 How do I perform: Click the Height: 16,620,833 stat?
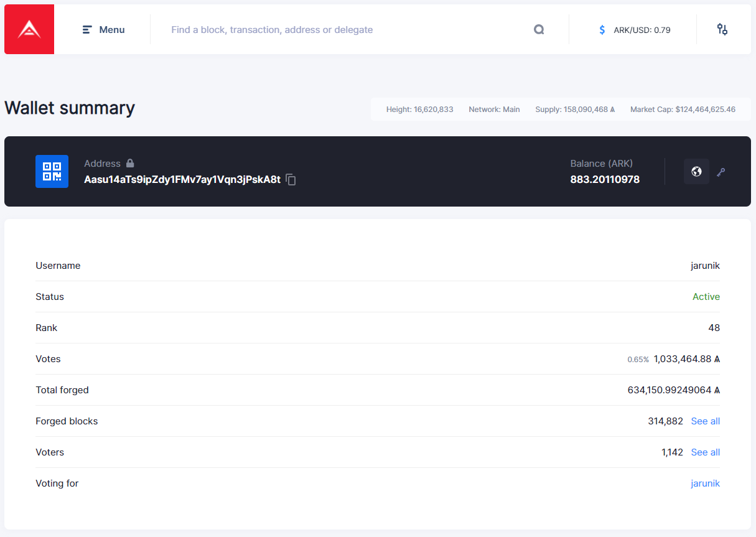click(x=419, y=110)
